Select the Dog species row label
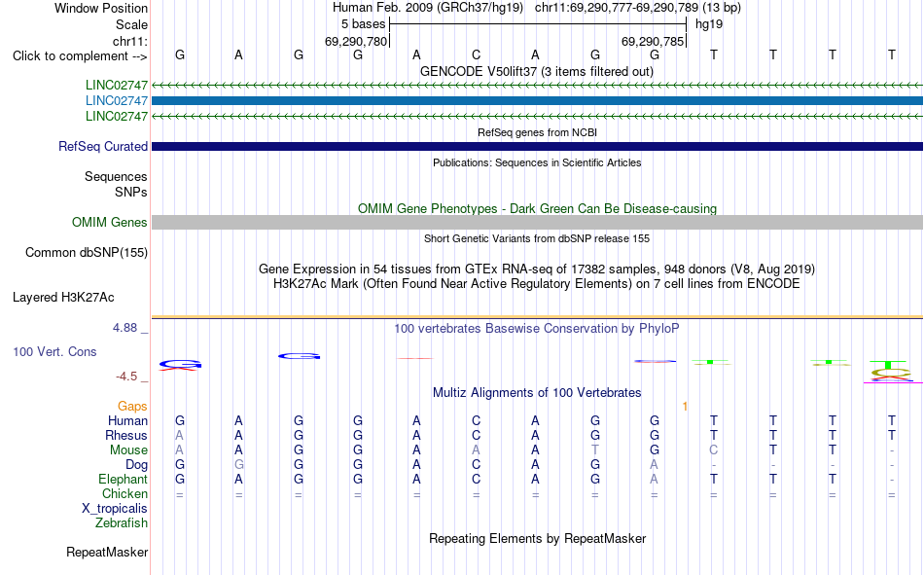 tap(136, 465)
